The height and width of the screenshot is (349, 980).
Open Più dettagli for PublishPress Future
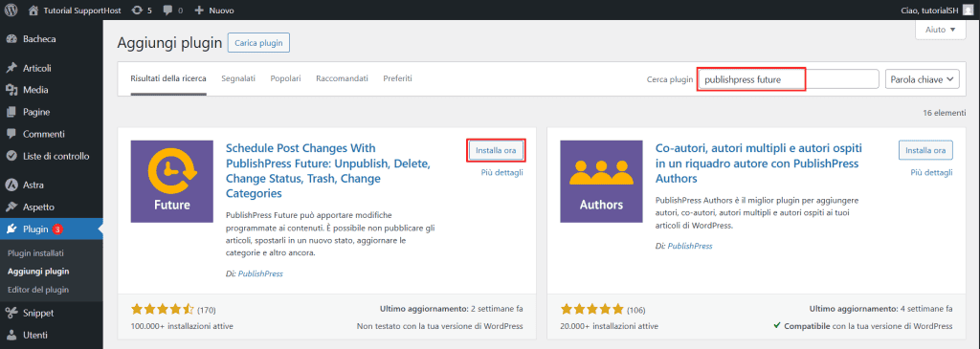coord(501,172)
